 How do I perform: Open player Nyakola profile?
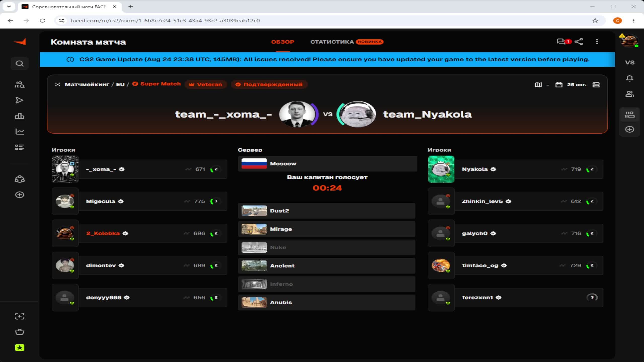tap(515, 169)
